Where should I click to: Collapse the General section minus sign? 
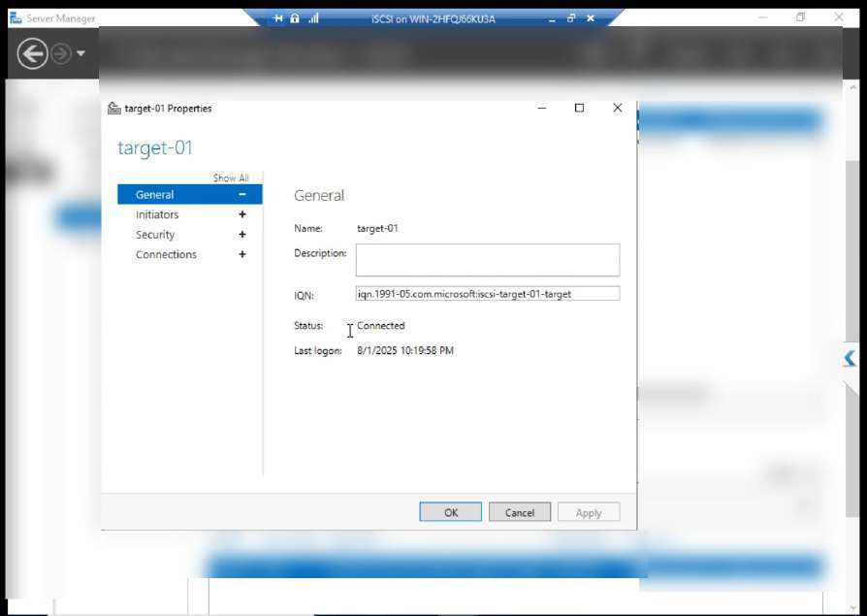(242, 195)
